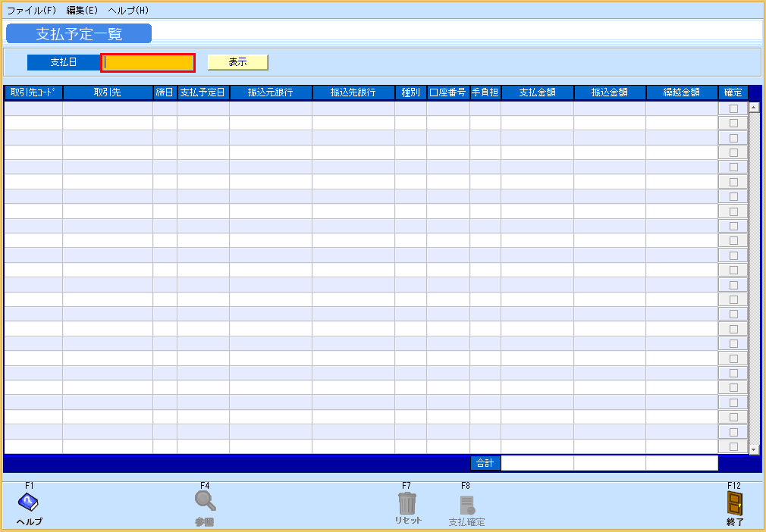This screenshot has height=532, width=766.
Task: Click the F7 リセット trash can icon
Action: pyautogui.click(x=407, y=502)
